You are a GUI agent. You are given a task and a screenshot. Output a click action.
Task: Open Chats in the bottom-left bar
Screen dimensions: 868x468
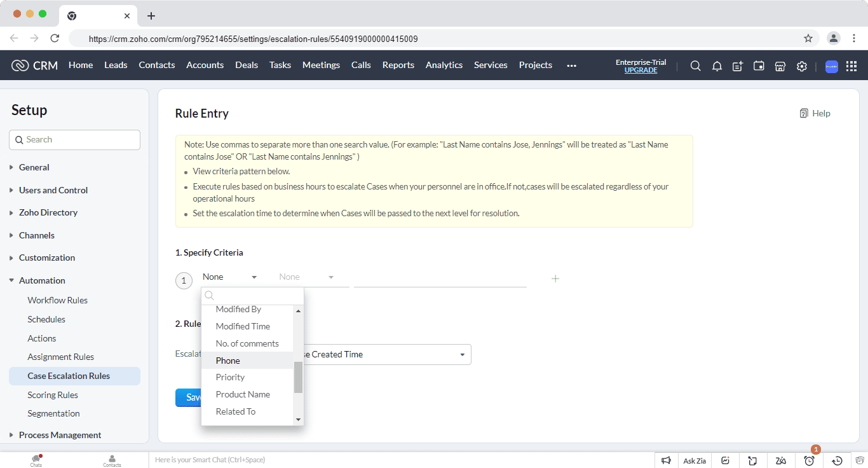tap(36, 460)
